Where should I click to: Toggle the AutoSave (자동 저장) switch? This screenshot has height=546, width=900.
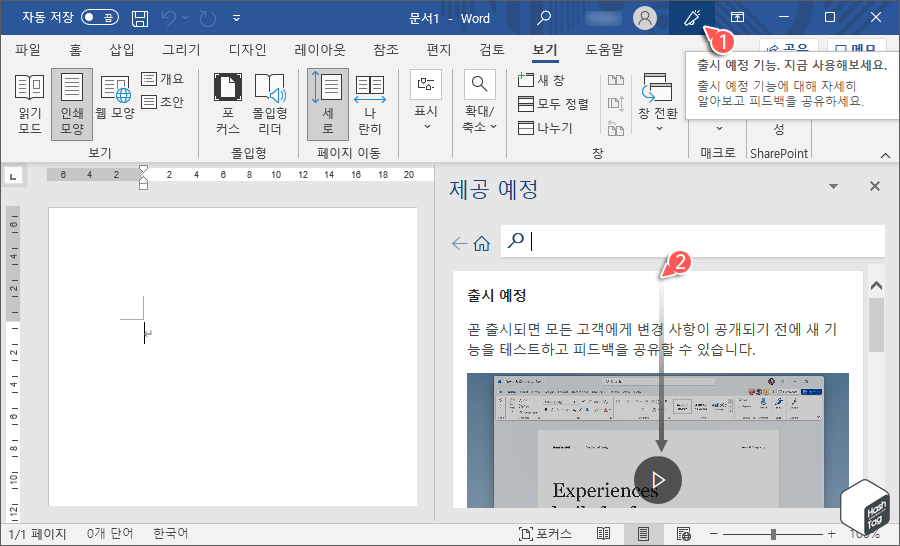(100, 17)
